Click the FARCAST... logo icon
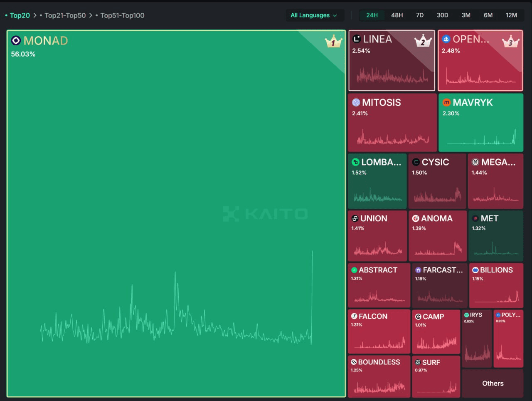This screenshot has height=401, width=532. click(418, 270)
